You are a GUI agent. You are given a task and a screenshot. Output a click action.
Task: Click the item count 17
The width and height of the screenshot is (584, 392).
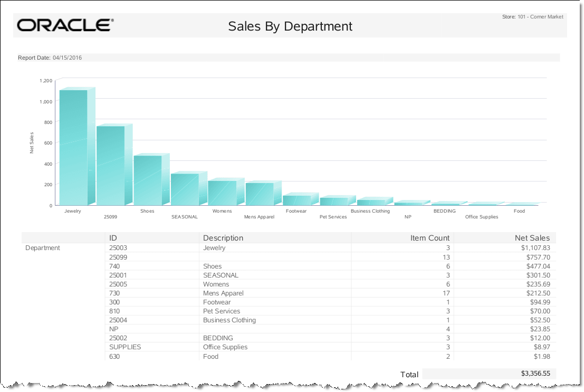pyautogui.click(x=446, y=293)
